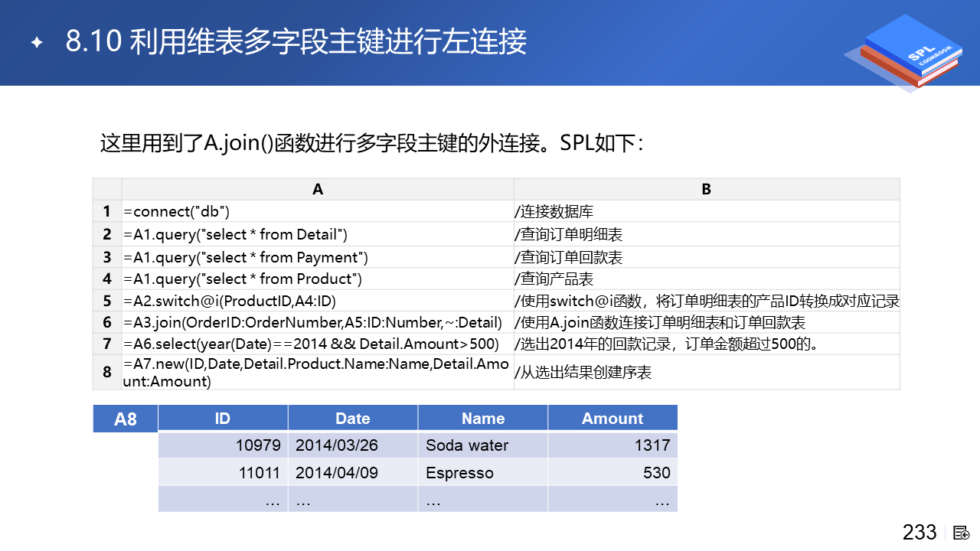
Task: Select row header 7 of the code grid
Action: click(x=107, y=344)
